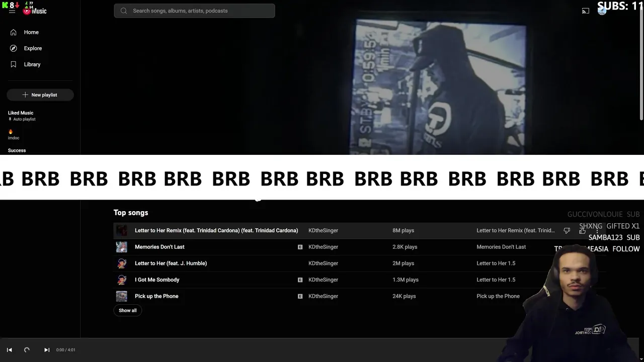
Task: Play the Pick up the Phone thumbnail
Action: click(122, 296)
